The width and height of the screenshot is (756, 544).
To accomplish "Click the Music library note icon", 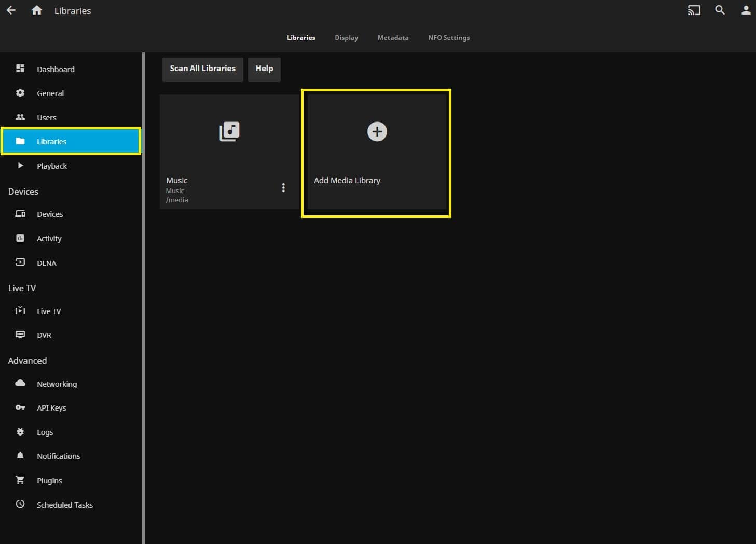I will 229,131.
